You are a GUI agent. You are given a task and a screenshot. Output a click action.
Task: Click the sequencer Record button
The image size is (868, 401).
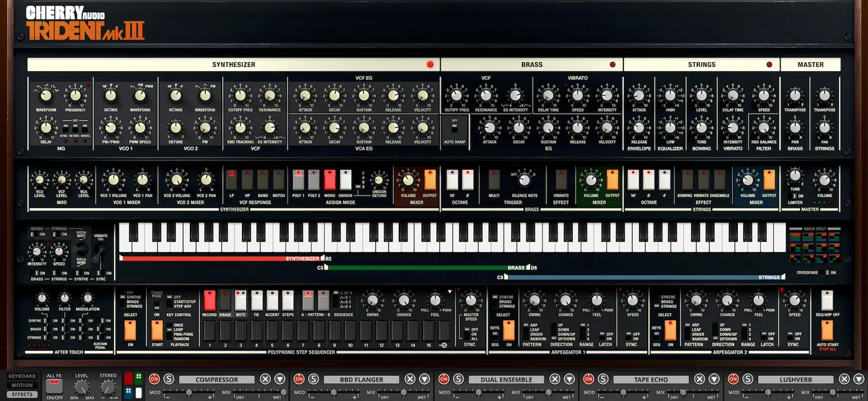210,300
